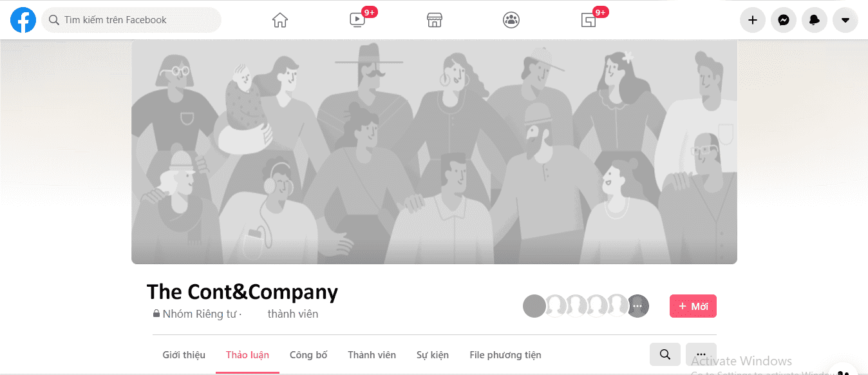
Task: Expand the account dropdown arrow
Action: 845,20
